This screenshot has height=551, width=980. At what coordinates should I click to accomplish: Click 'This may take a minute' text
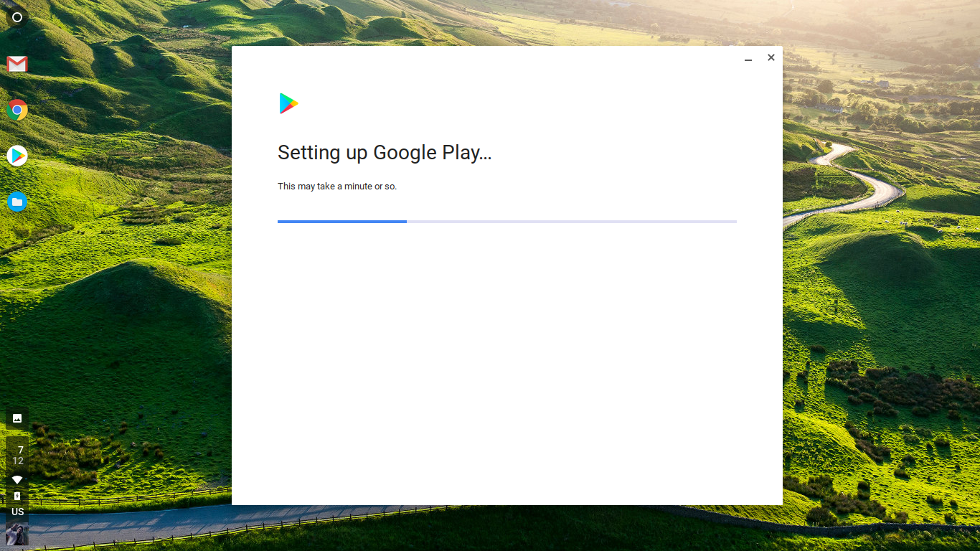(337, 186)
